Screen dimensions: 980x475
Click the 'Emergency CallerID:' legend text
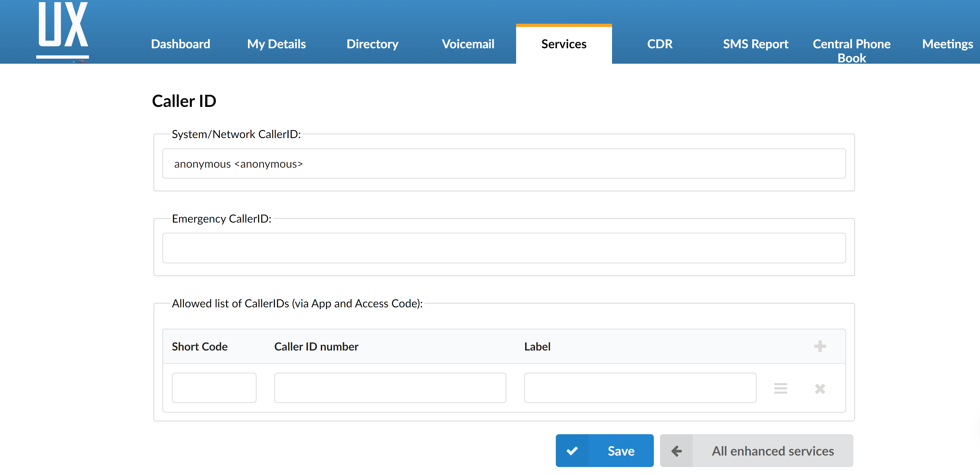221,219
